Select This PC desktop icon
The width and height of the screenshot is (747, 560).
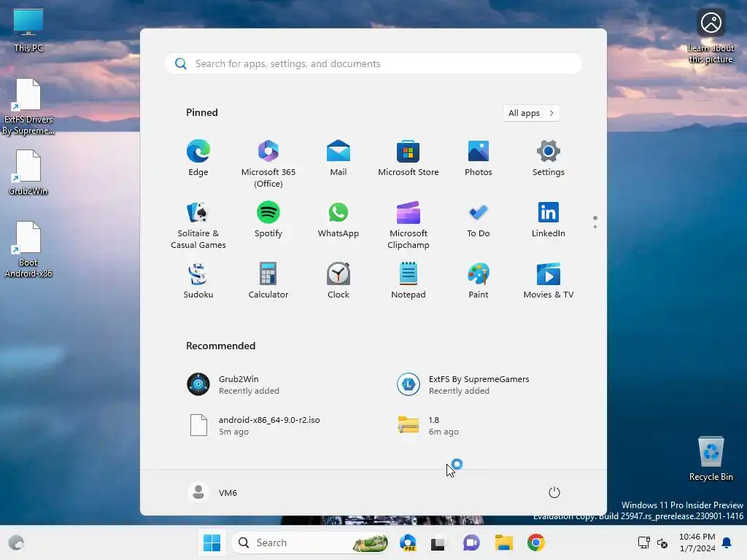[x=28, y=31]
